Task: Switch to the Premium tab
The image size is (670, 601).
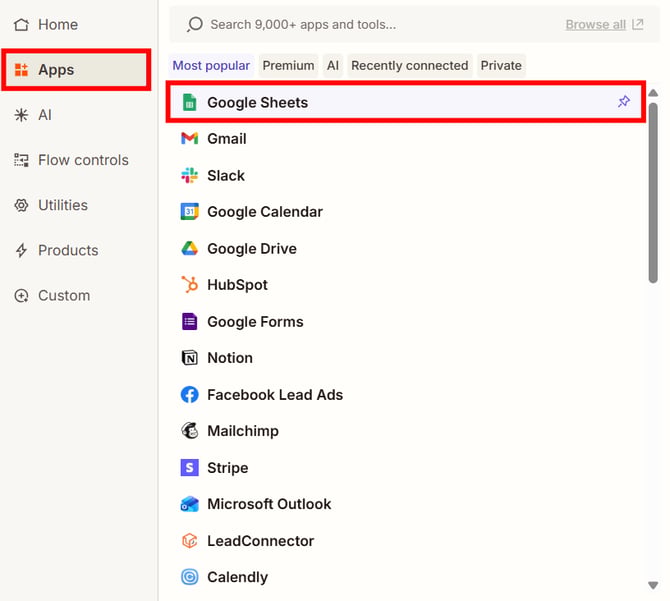Action: 288,66
